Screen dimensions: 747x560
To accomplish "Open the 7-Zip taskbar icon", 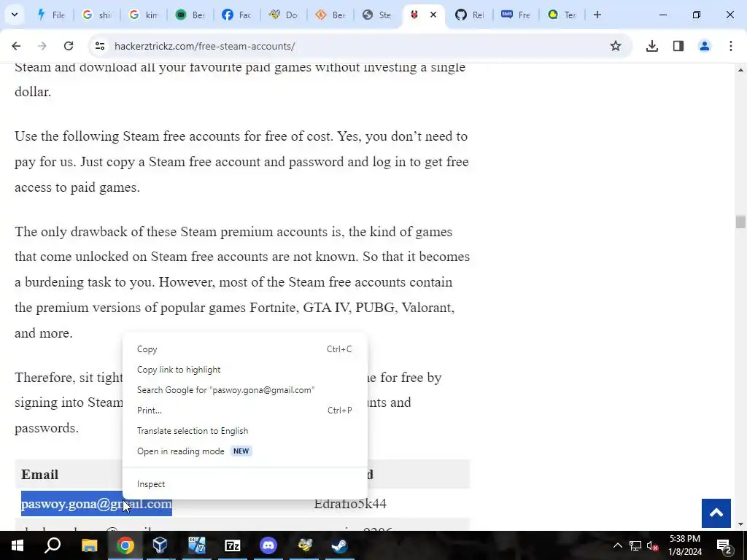I will click(233, 545).
